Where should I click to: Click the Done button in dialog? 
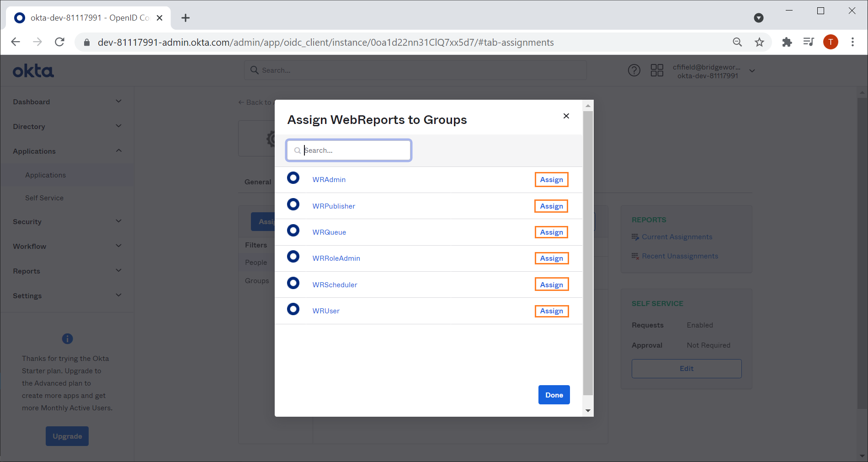[554, 395]
